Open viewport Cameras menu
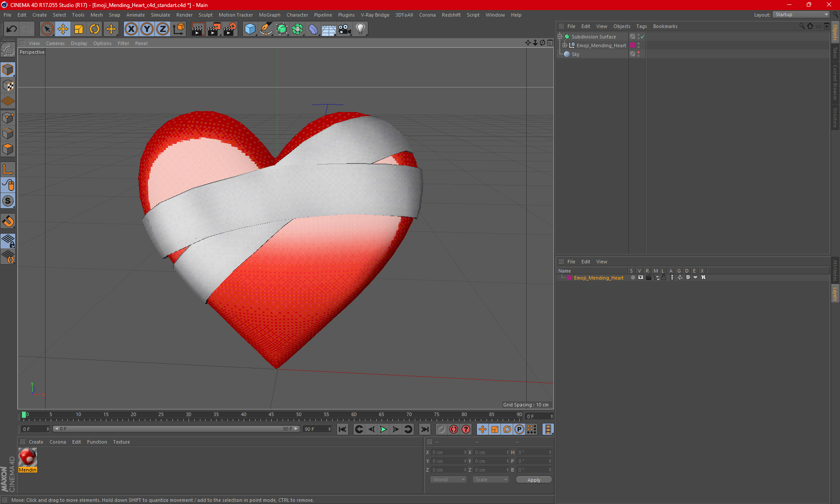The width and height of the screenshot is (840, 504). point(55,43)
